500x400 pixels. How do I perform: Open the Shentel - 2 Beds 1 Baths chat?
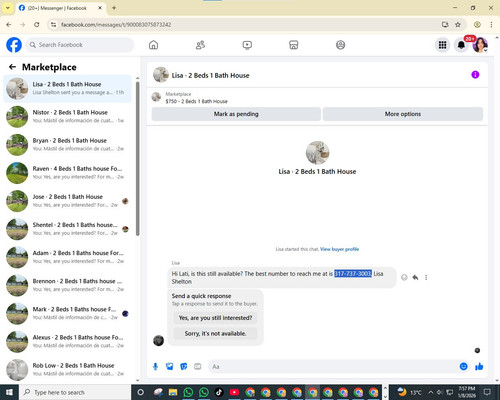[67, 229]
